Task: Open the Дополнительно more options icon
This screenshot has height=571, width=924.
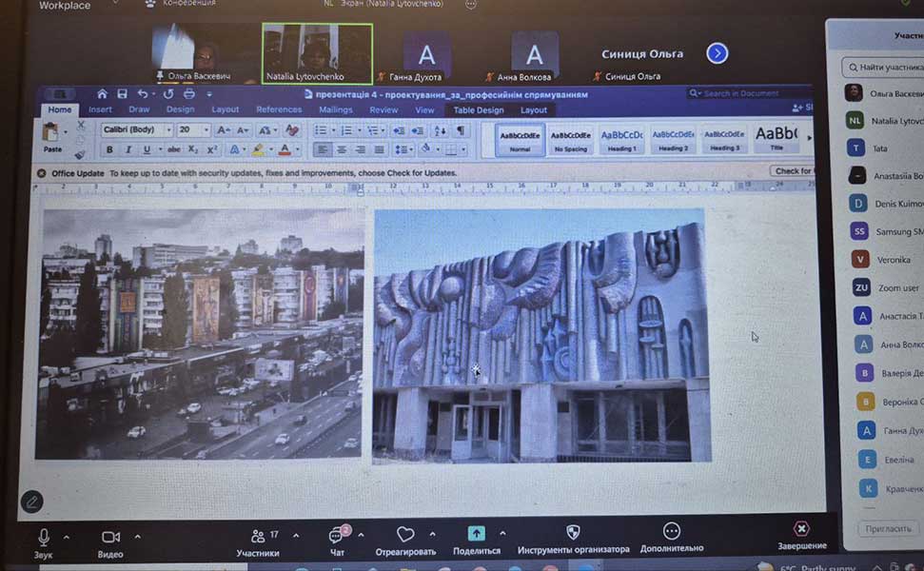Action: point(671,533)
